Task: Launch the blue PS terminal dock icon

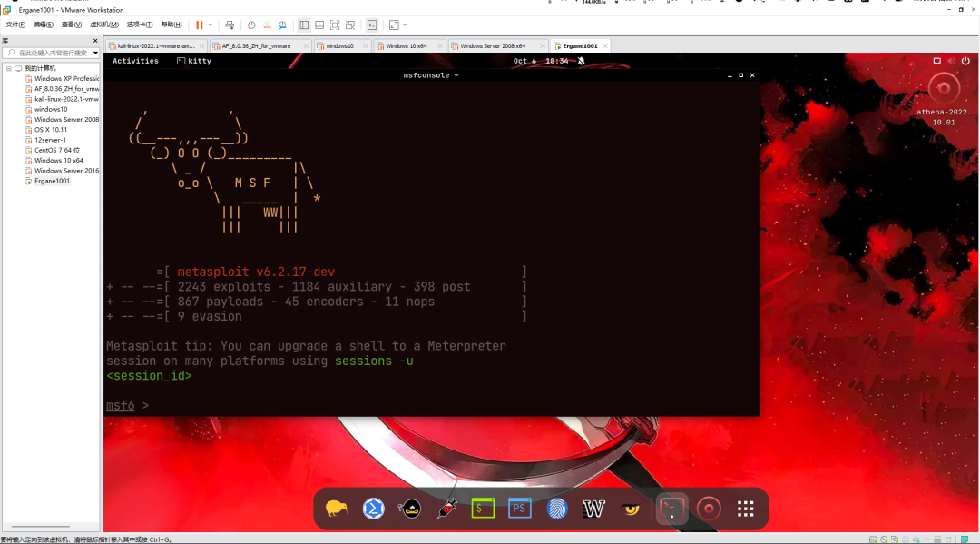Action: [x=519, y=509]
